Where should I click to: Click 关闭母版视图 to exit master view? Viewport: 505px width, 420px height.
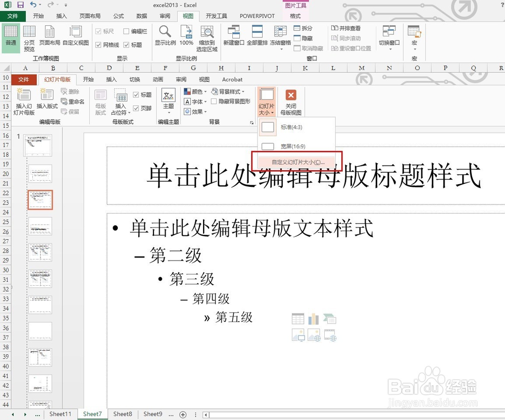click(x=290, y=100)
